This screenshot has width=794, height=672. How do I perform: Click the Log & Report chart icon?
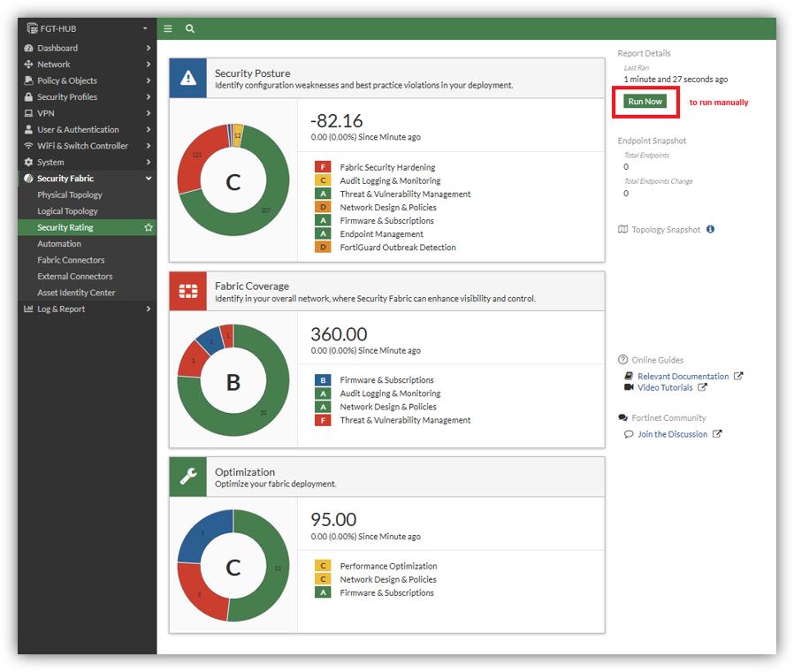[x=28, y=309]
